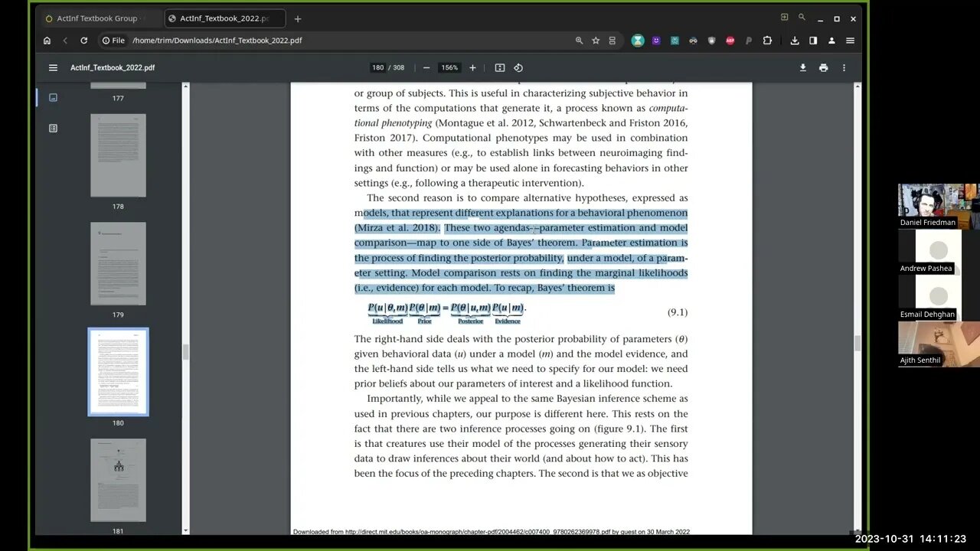Select Ajith Senthil's video tile
The height and width of the screenshot is (551, 980).
tap(939, 343)
